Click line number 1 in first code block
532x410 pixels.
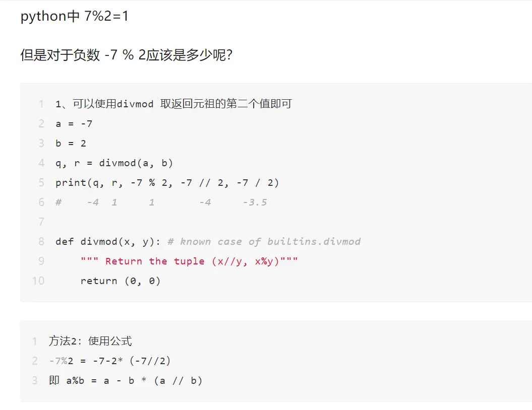coord(41,104)
